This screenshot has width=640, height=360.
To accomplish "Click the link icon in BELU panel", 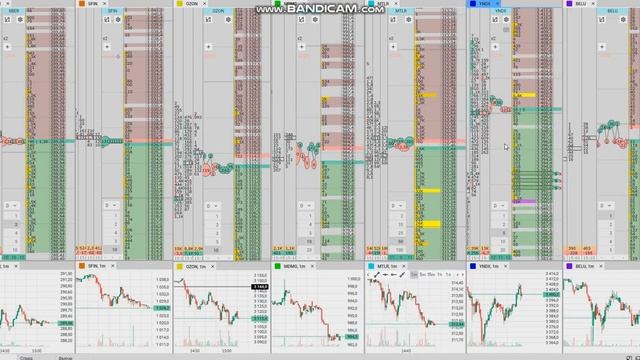I will [602, 19].
